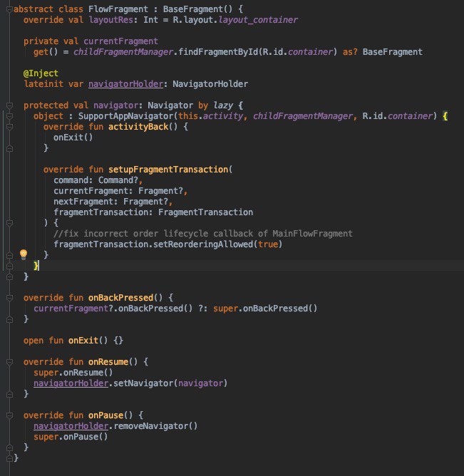Click the '//fix incorrect order lifecycle' comment
Screen dimensions: 464x476
pyautogui.click(x=203, y=234)
